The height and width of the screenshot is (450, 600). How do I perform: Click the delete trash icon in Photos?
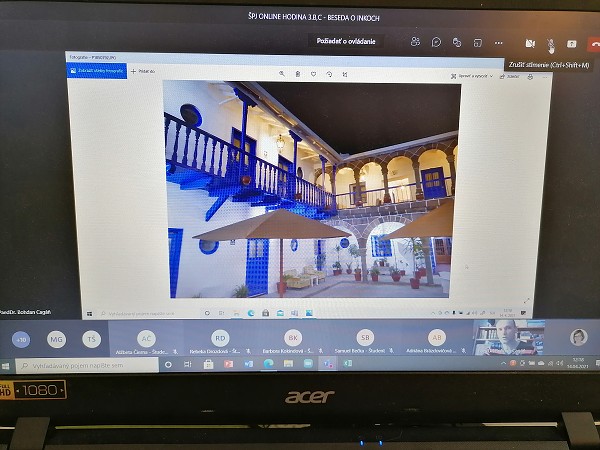click(x=298, y=74)
